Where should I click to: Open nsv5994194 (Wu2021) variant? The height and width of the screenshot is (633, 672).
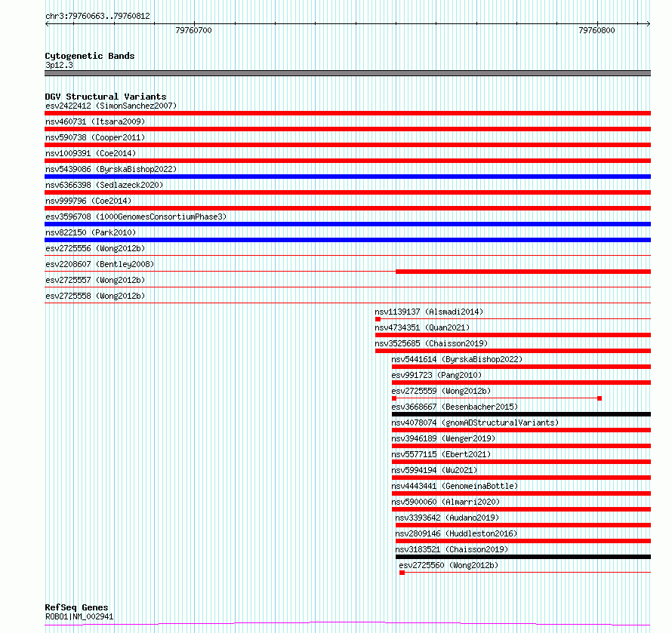(x=434, y=470)
